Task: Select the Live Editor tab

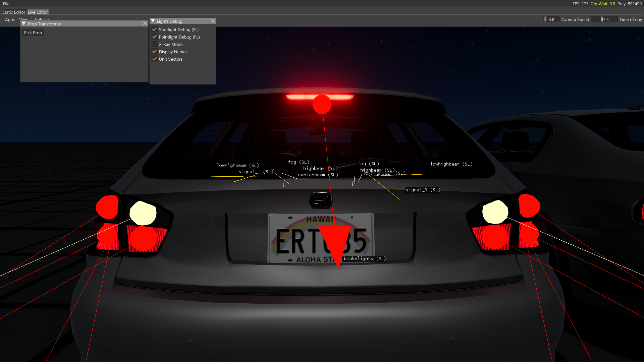Action: coord(38,12)
